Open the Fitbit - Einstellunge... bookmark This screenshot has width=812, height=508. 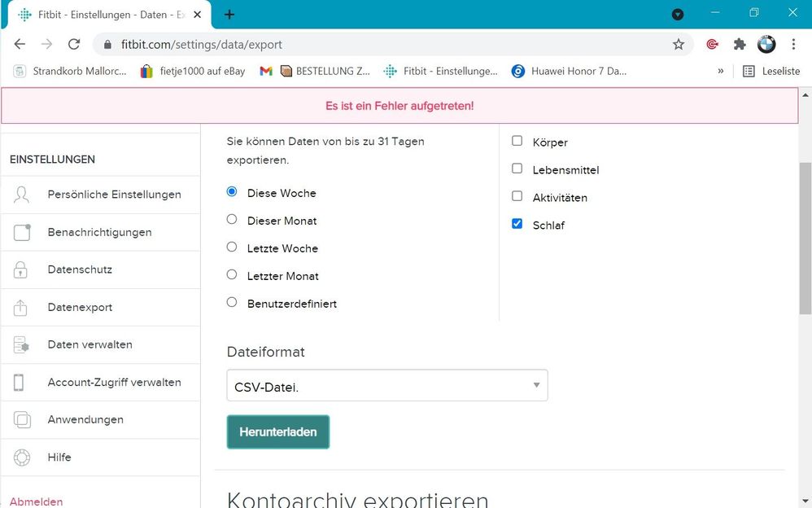[x=441, y=71]
